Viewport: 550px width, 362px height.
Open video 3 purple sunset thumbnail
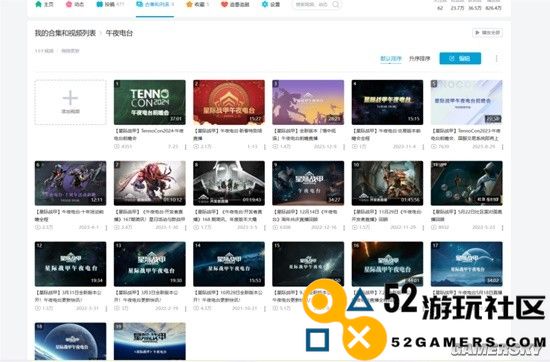click(x=308, y=102)
